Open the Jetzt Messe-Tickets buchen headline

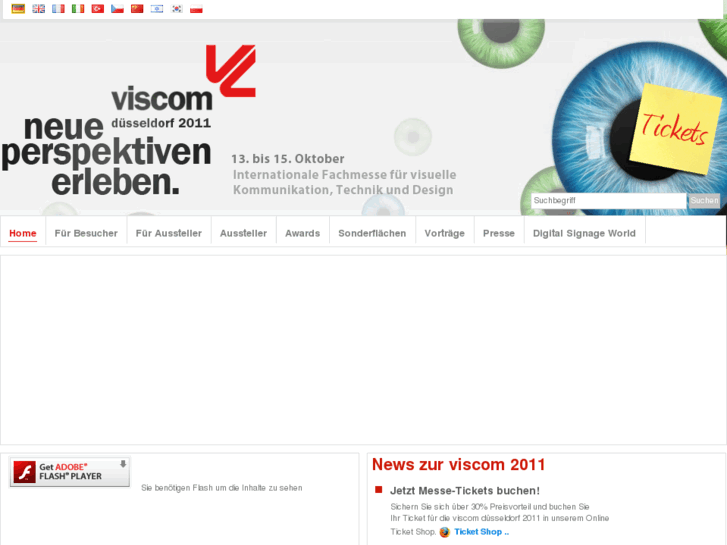coord(465,491)
